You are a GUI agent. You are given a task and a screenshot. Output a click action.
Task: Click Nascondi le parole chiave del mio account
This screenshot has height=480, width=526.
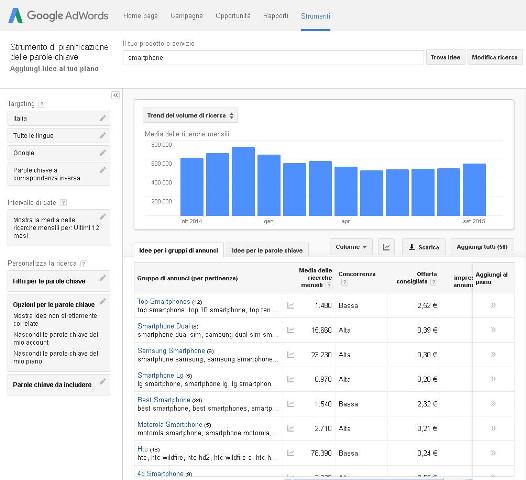(x=56, y=338)
